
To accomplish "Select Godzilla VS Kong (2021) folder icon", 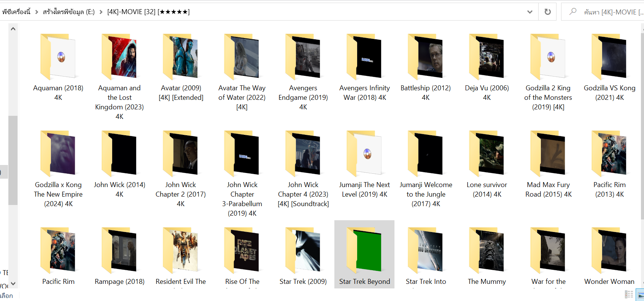I will click(x=609, y=57).
